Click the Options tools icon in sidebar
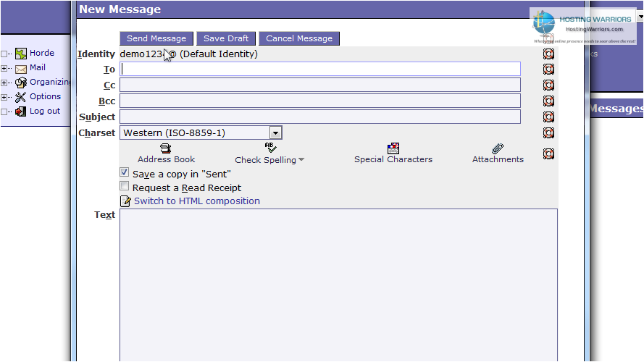Screen dimensions: 644x362 (20, 97)
